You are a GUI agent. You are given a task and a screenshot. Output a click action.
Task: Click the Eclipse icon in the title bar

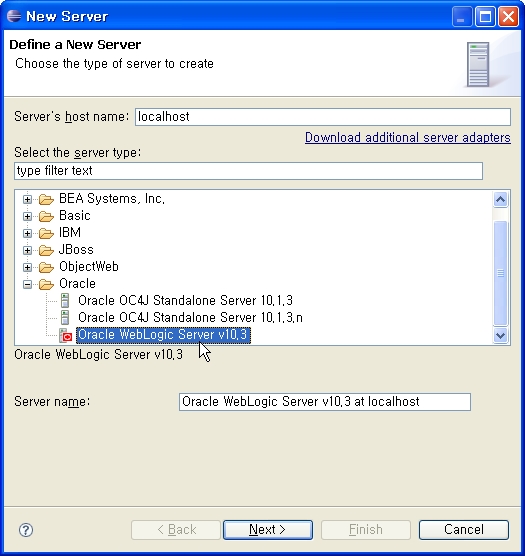(x=14, y=16)
